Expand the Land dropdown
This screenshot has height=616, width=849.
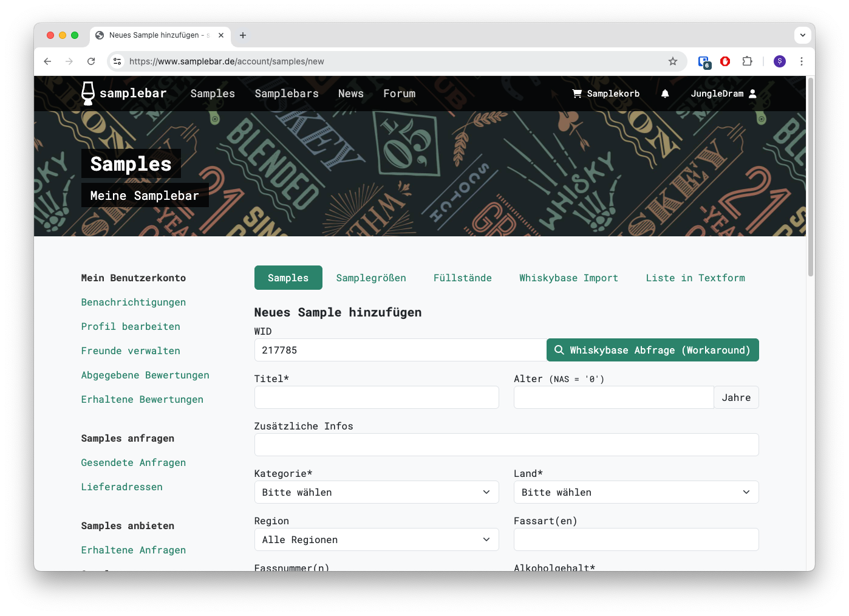(636, 492)
